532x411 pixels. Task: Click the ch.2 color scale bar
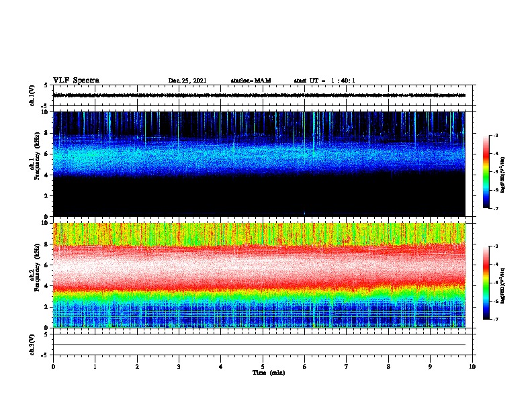click(486, 283)
